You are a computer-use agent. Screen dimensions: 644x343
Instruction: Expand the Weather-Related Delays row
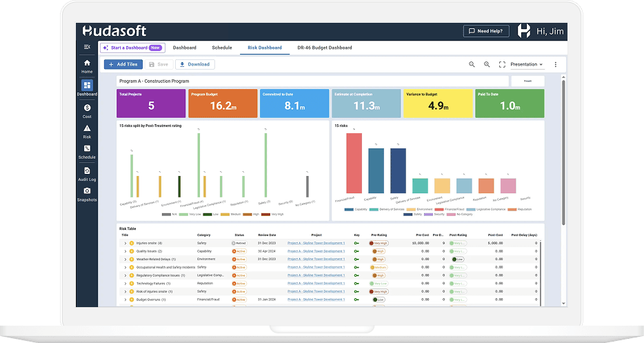pyautogui.click(x=125, y=259)
